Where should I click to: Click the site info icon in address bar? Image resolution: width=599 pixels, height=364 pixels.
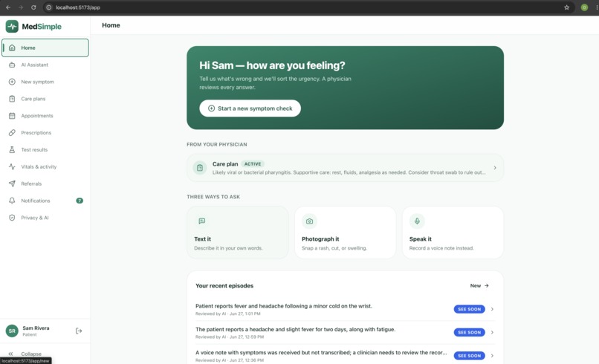48,7
